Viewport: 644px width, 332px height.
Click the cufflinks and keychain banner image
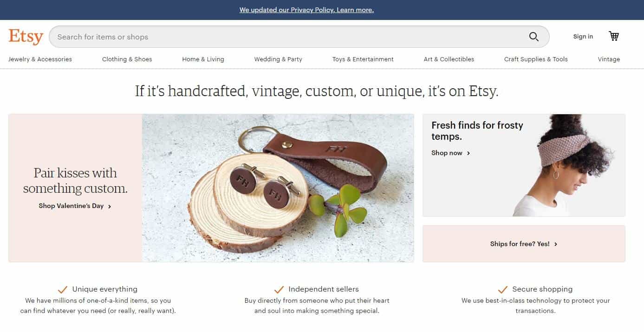pyautogui.click(x=278, y=188)
